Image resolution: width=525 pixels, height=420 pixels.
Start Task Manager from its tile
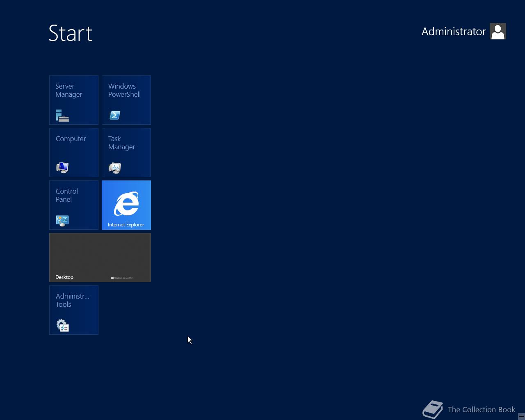tap(126, 153)
